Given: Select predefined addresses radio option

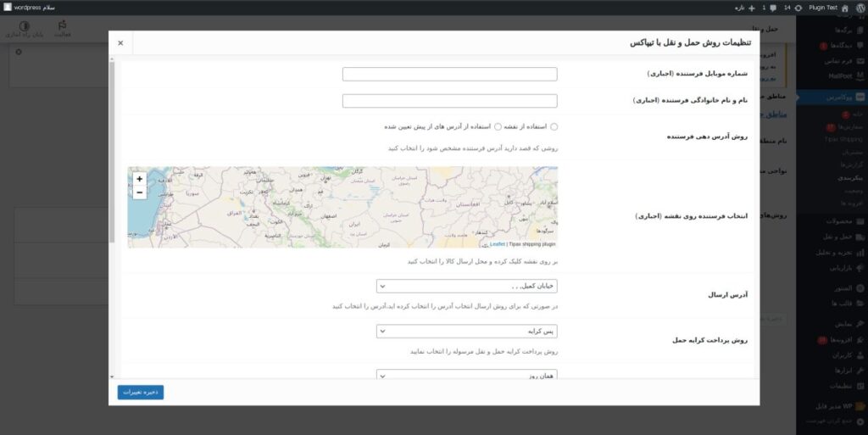Looking at the screenshot, I should 498,126.
